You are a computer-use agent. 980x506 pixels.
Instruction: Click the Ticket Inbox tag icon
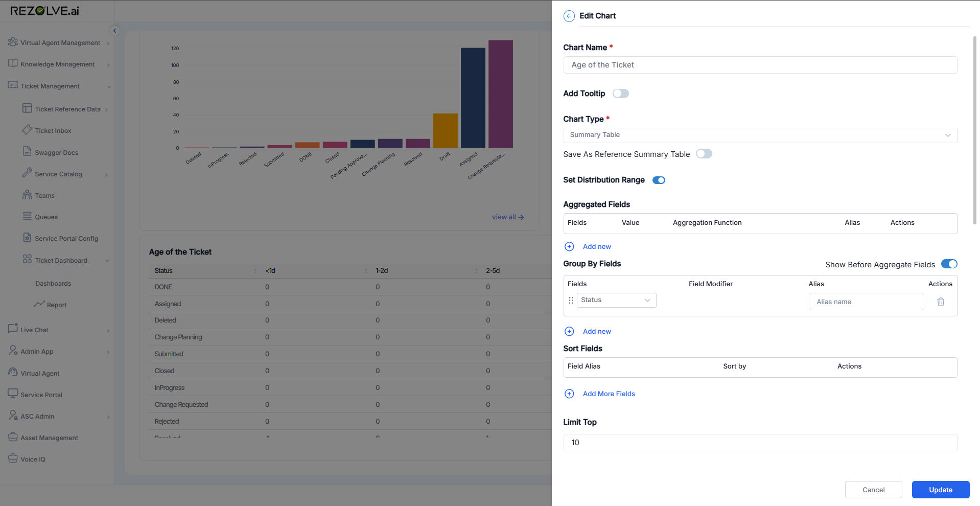point(27,130)
